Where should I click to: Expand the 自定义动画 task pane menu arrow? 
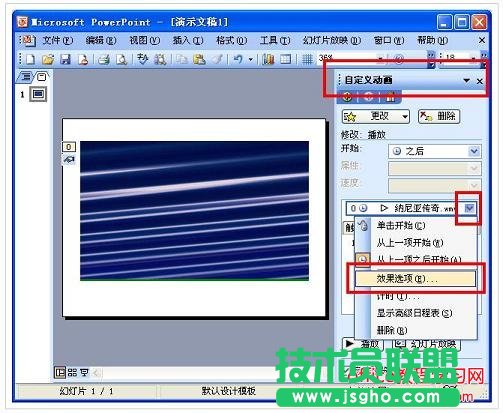466,80
